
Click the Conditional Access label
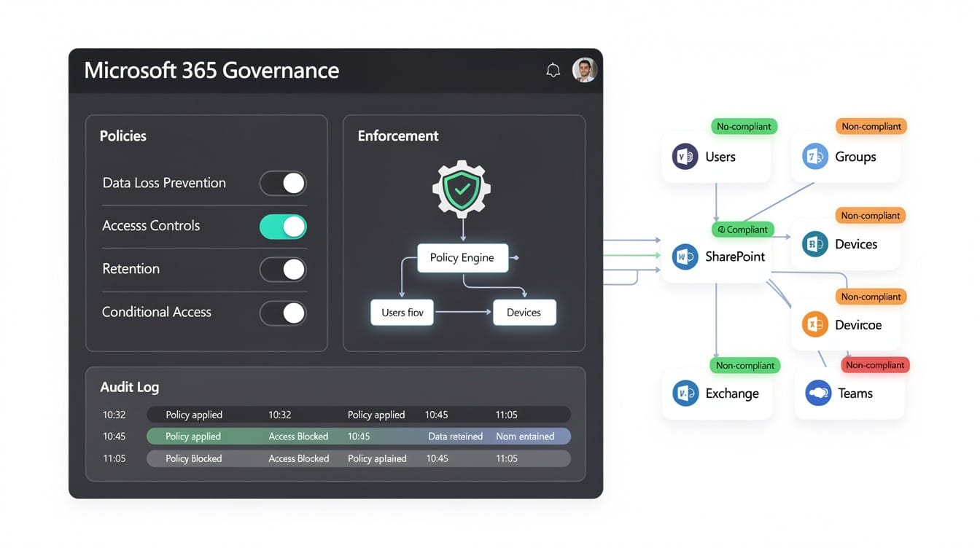(x=157, y=312)
